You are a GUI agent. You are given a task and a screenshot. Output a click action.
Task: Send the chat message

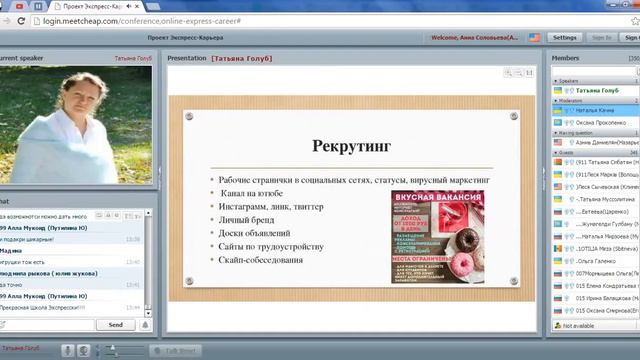[x=116, y=325]
